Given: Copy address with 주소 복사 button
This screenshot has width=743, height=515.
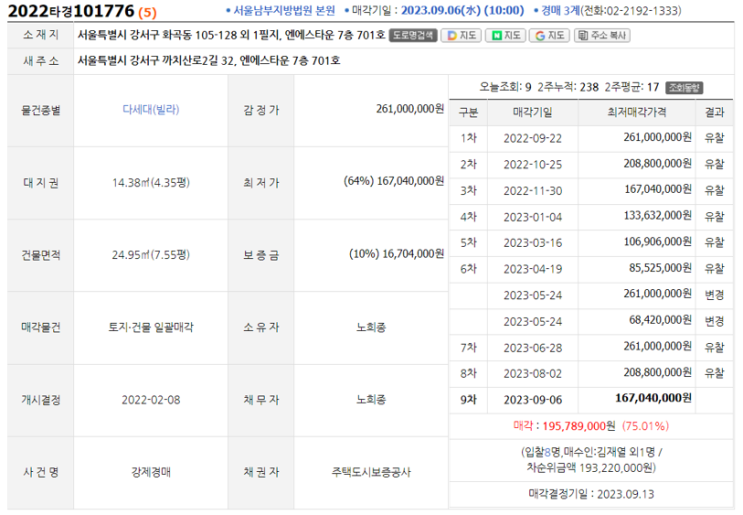Looking at the screenshot, I should coord(602,36).
